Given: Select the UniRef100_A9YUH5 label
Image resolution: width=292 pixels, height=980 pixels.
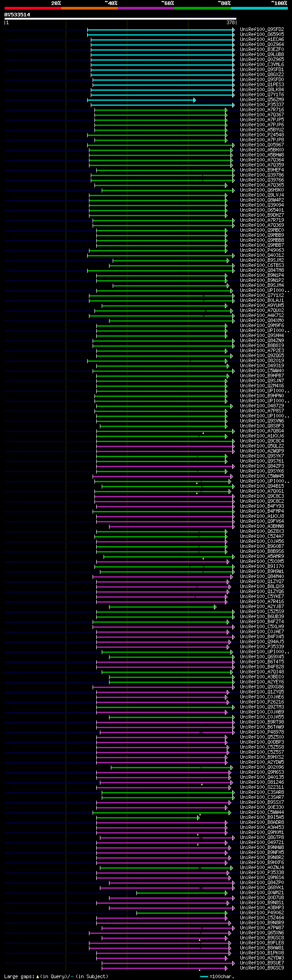Looking at the screenshot, I should pos(262,306).
